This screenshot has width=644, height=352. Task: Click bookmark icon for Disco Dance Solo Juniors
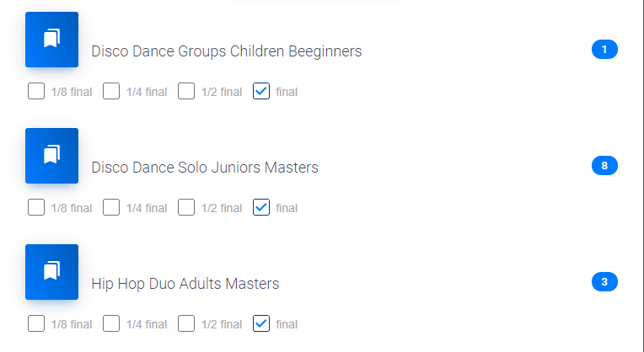click(51, 155)
